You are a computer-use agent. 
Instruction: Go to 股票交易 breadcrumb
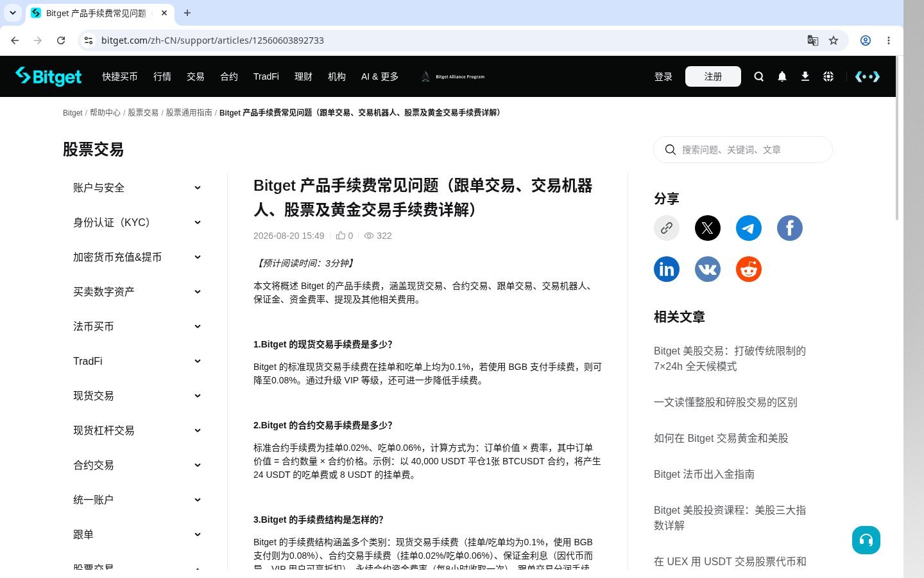(143, 112)
